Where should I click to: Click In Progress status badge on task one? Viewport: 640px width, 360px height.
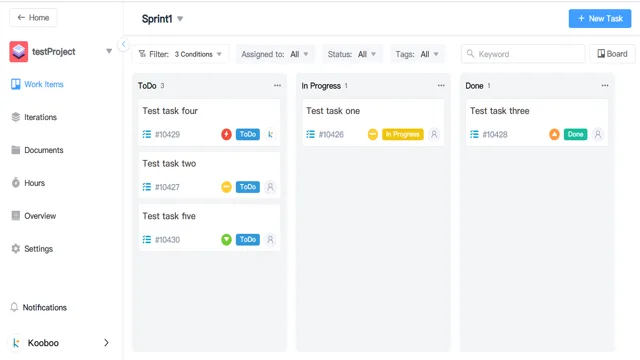[x=403, y=134]
